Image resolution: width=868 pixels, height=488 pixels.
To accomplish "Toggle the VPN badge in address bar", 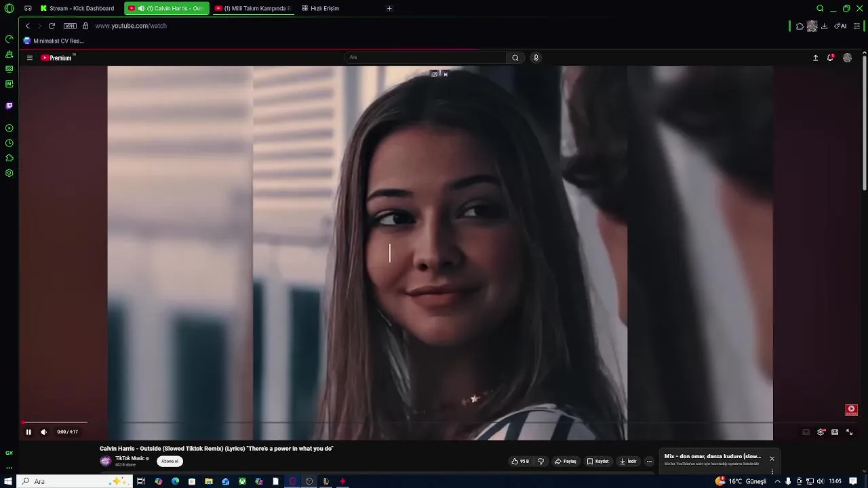I will click(x=70, y=26).
